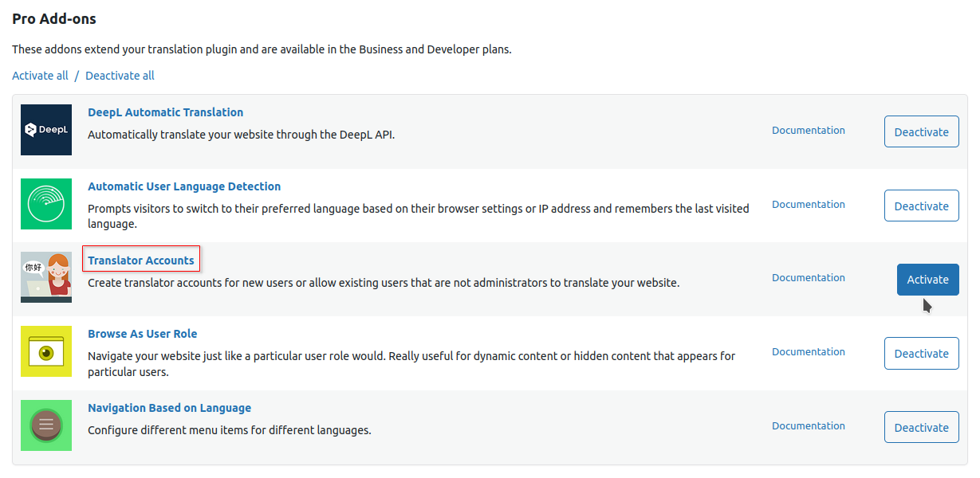Open the Browse As User Role title link
The height and width of the screenshot is (478, 980).
pyautogui.click(x=142, y=334)
